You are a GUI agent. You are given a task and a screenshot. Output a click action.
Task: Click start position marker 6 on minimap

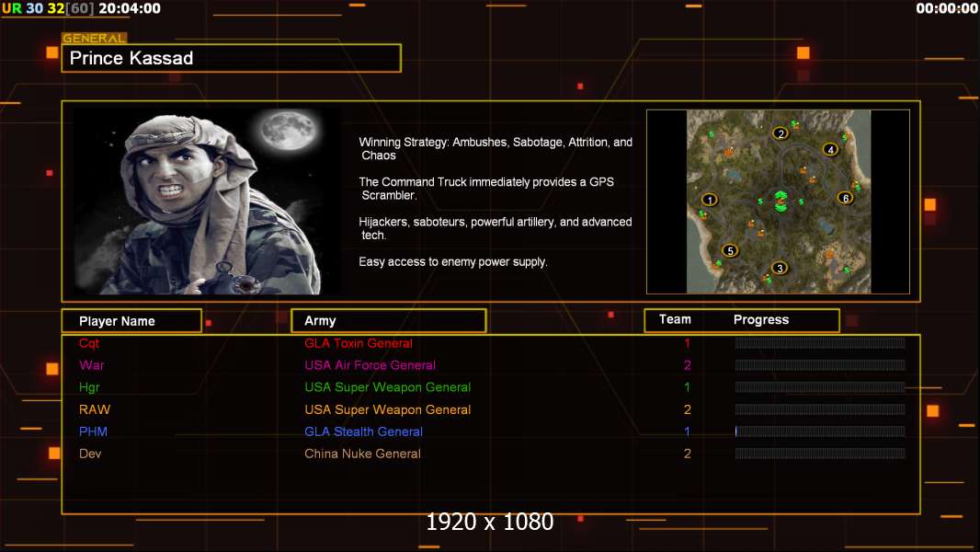846,198
